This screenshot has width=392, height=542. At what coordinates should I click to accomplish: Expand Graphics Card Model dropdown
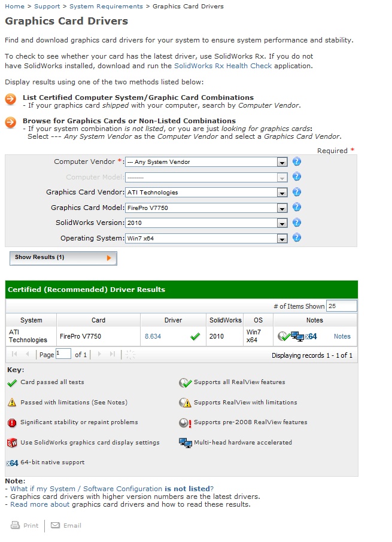282,208
